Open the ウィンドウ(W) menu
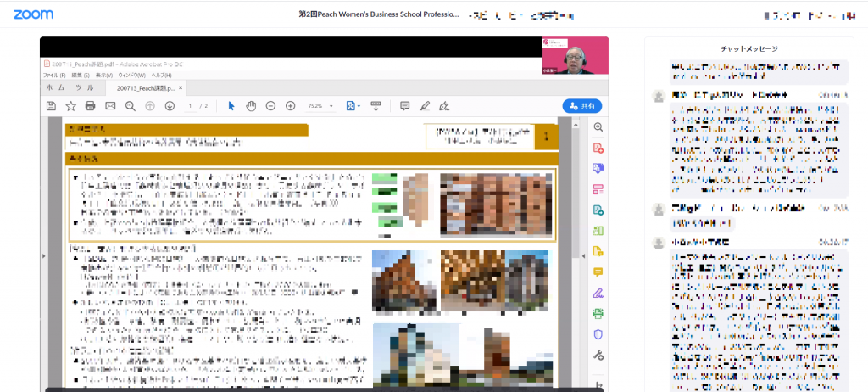This screenshot has height=392, width=868. point(132,75)
